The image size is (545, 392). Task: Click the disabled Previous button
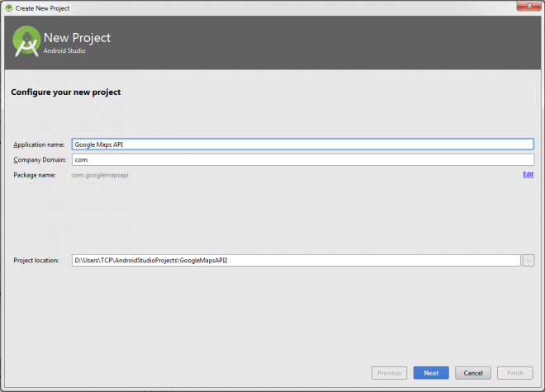click(389, 373)
